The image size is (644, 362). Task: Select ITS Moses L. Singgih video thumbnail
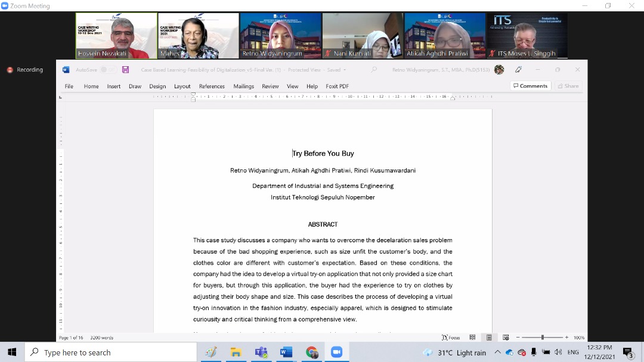(527, 36)
